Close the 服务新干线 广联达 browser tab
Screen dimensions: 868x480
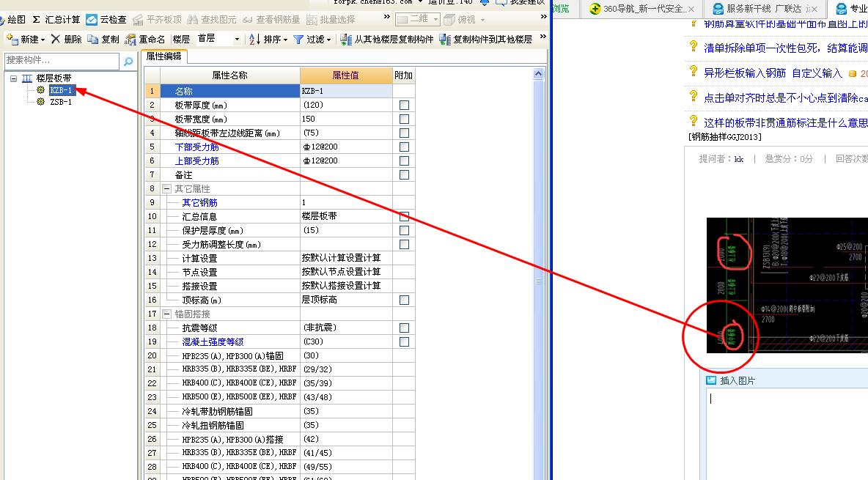(x=814, y=9)
